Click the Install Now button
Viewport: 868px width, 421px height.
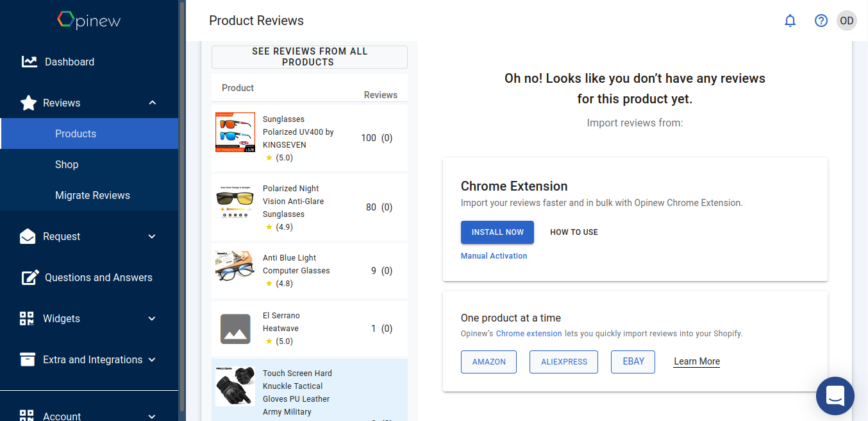497,232
